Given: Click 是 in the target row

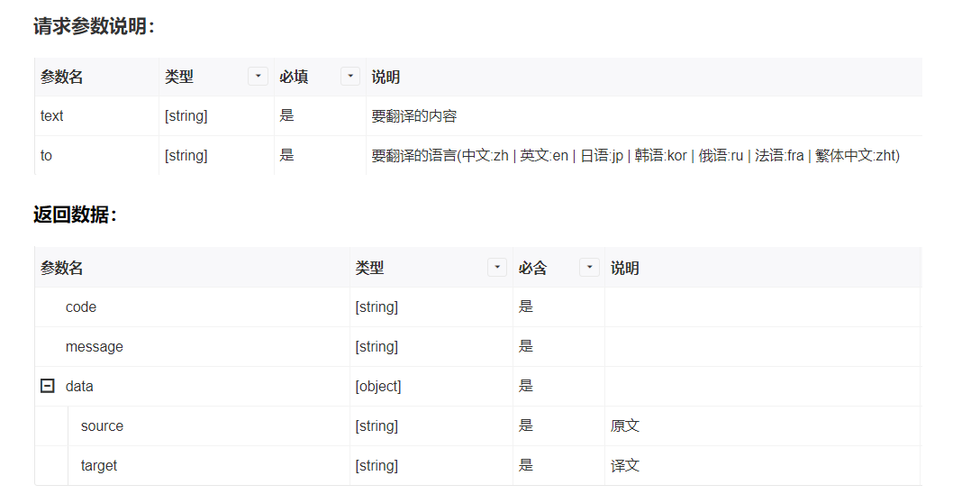Looking at the screenshot, I should pos(526,465).
